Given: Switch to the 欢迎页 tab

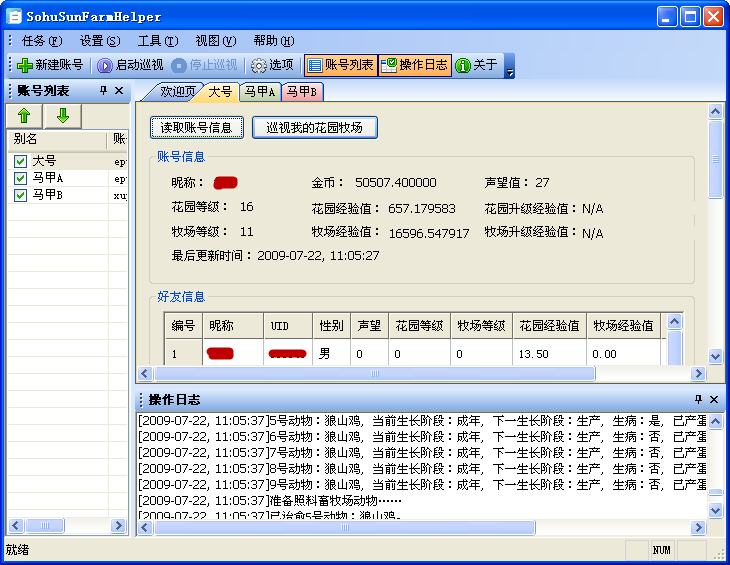Looking at the screenshot, I should point(176,92).
